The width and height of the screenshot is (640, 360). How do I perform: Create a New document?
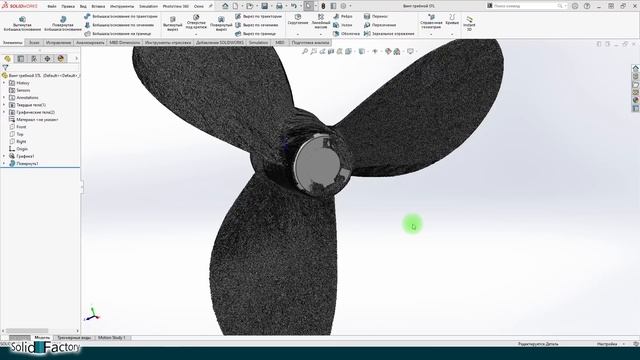point(236,6)
